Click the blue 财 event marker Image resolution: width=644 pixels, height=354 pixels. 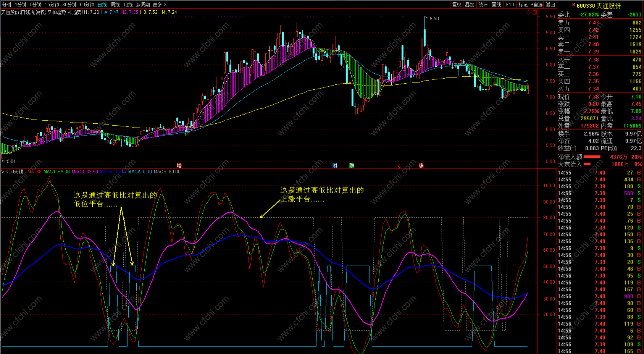335,166
